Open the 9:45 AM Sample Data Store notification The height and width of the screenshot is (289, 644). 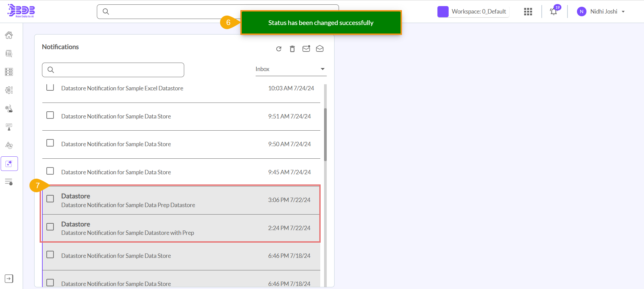coord(116,172)
